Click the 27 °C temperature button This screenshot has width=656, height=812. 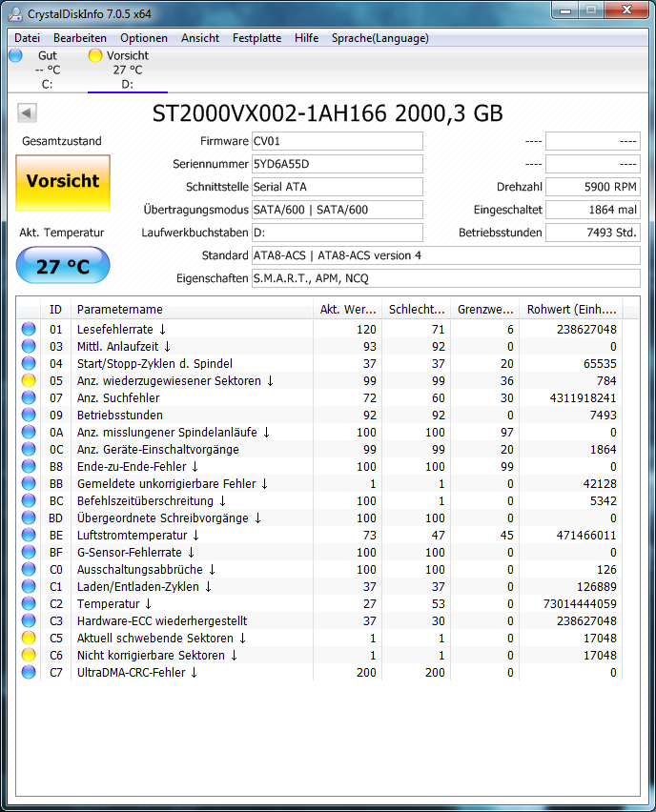[x=63, y=265]
